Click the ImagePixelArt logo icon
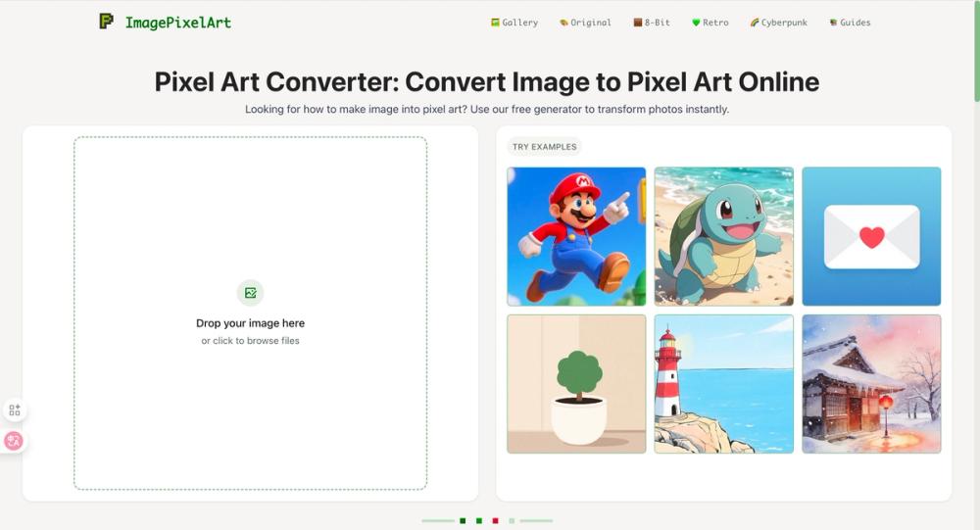Viewport: 980px width, 530px height. click(106, 22)
